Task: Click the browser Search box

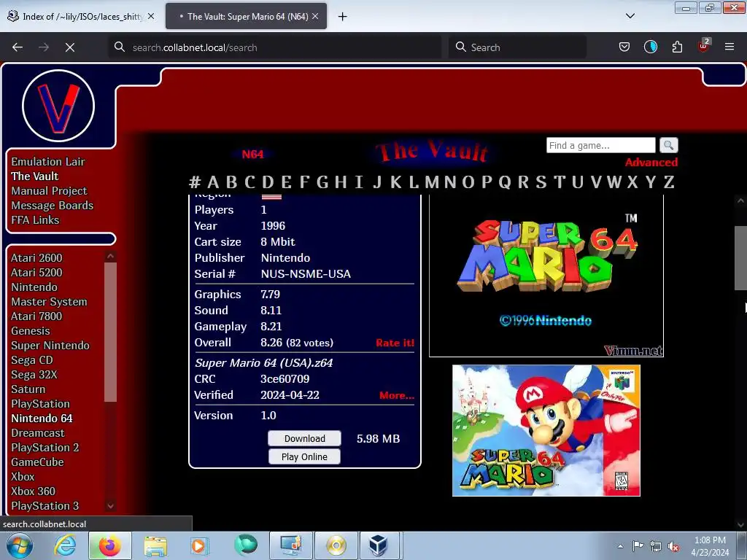Action: click(x=517, y=47)
